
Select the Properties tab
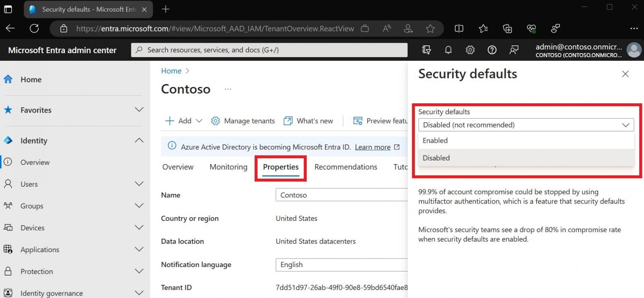click(x=281, y=167)
